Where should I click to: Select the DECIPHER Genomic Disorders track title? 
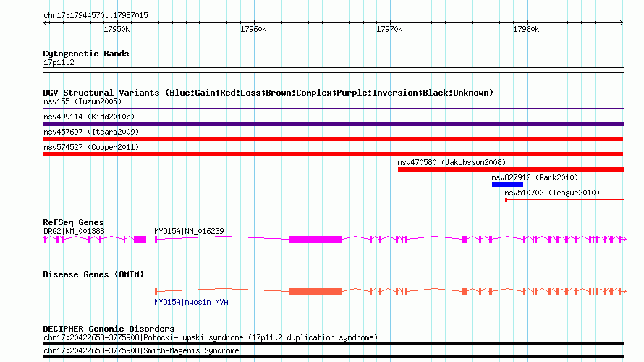(109, 329)
